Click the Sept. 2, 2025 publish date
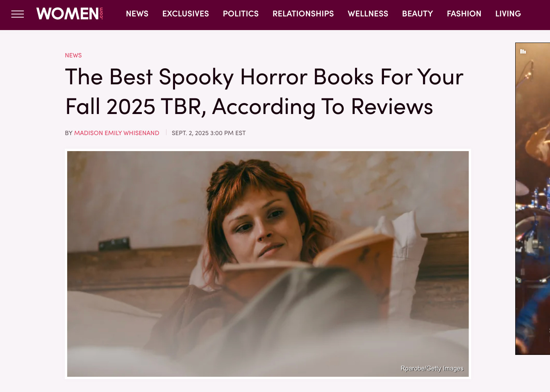Viewport: 550px width, 392px height. click(x=209, y=133)
